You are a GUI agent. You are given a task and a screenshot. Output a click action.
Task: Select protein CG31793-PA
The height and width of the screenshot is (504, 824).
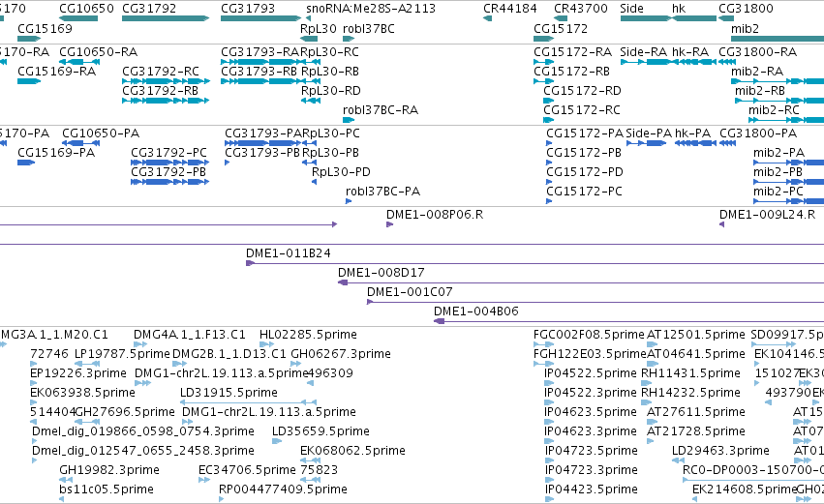pyautogui.click(x=263, y=133)
